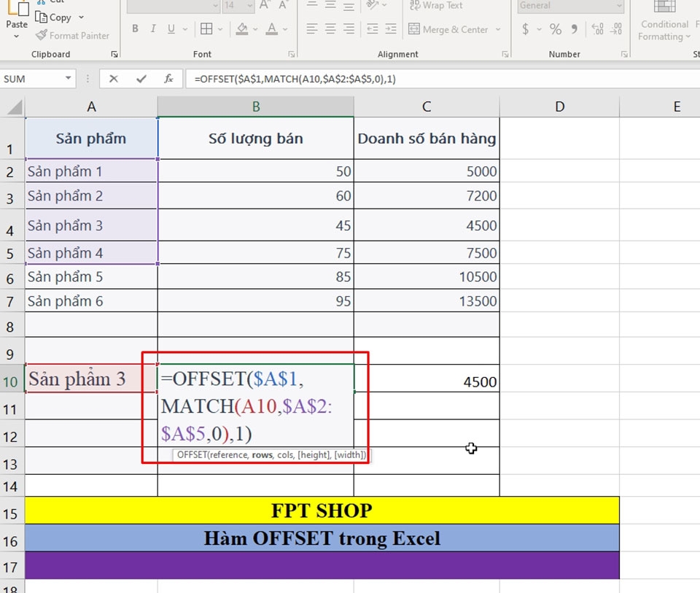Open font size dropdown showing 14

coord(250,5)
